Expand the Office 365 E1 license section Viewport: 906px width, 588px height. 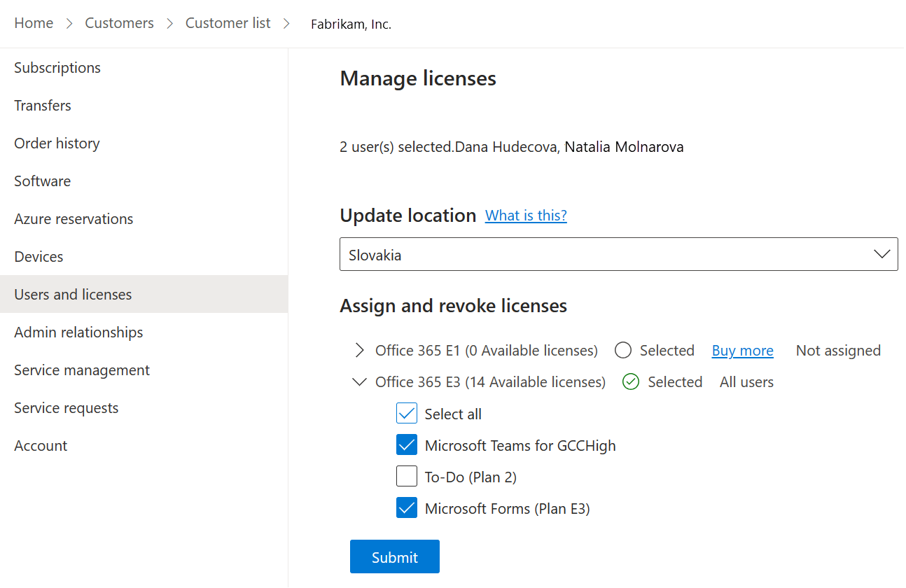(359, 350)
